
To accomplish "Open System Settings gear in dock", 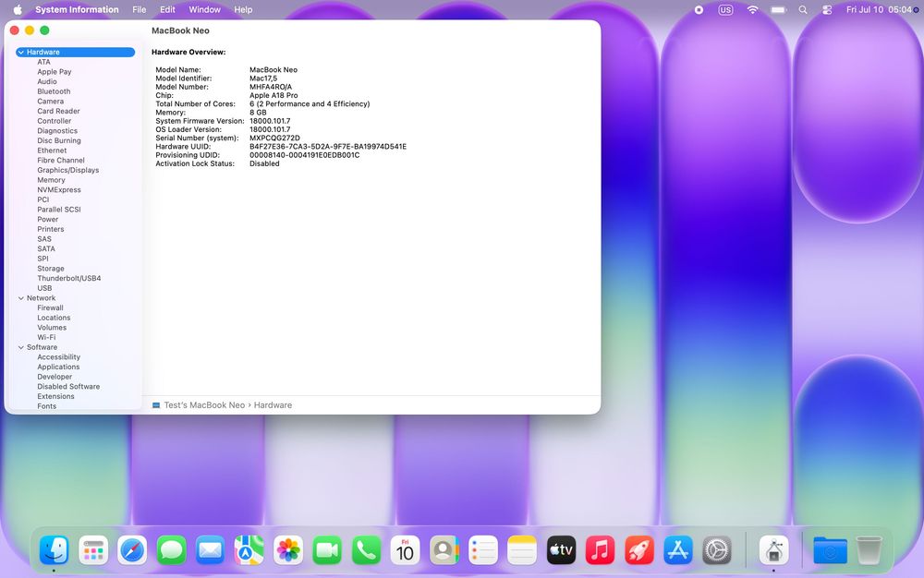I will [717, 550].
